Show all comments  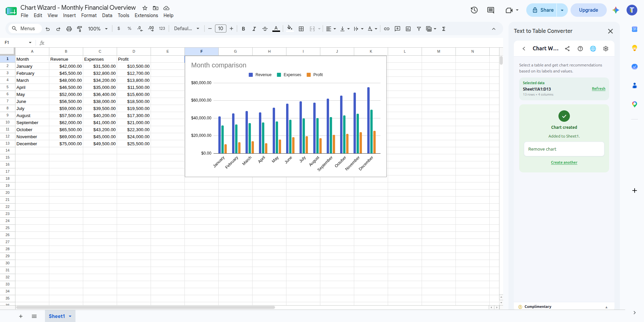tap(491, 10)
